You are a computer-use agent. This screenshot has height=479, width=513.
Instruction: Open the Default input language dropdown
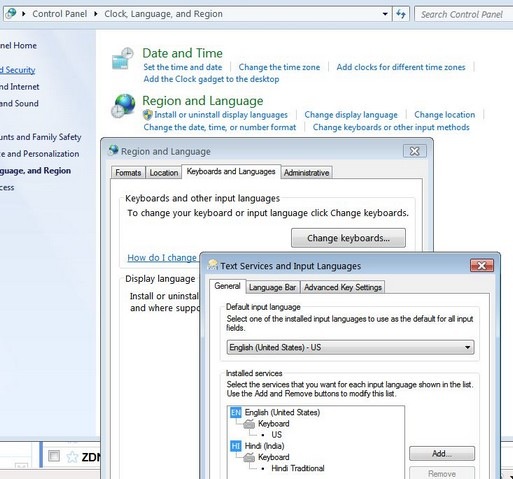click(350, 347)
